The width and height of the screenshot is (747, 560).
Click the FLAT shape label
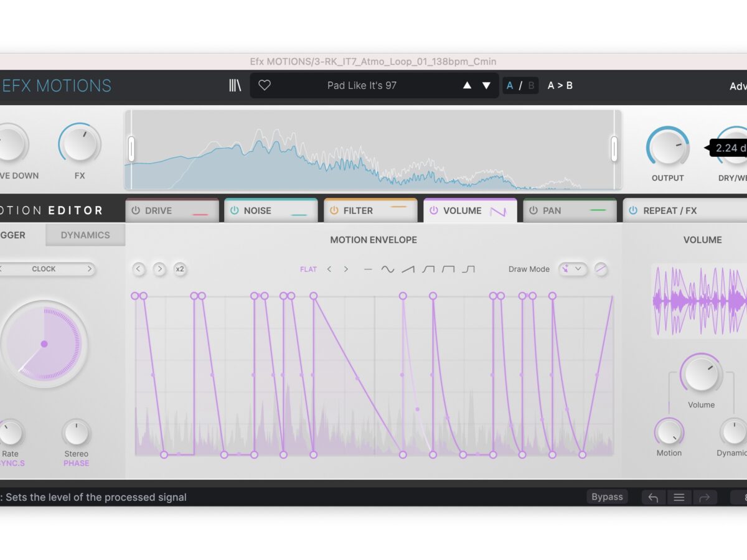[x=308, y=269]
